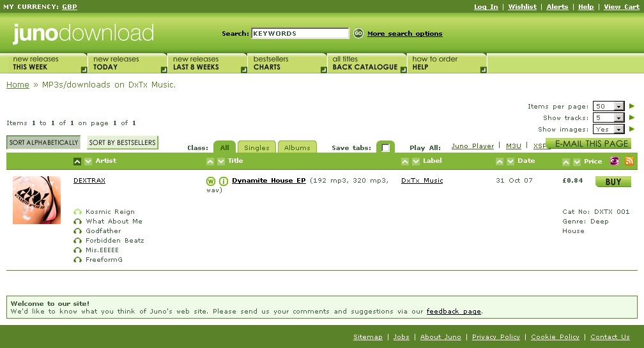Open Dynamite House EP title link
The height and width of the screenshot is (348, 644).
click(268, 181)
